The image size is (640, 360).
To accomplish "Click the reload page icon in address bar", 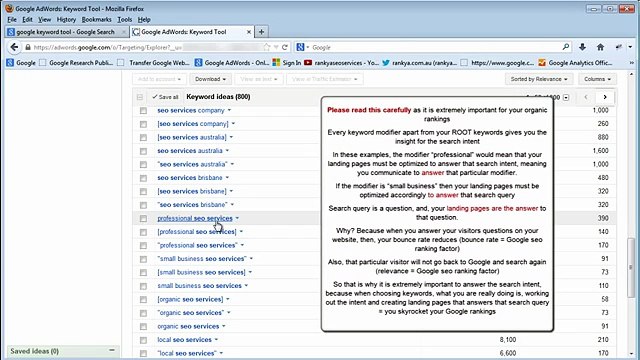I will pos(285,47).
